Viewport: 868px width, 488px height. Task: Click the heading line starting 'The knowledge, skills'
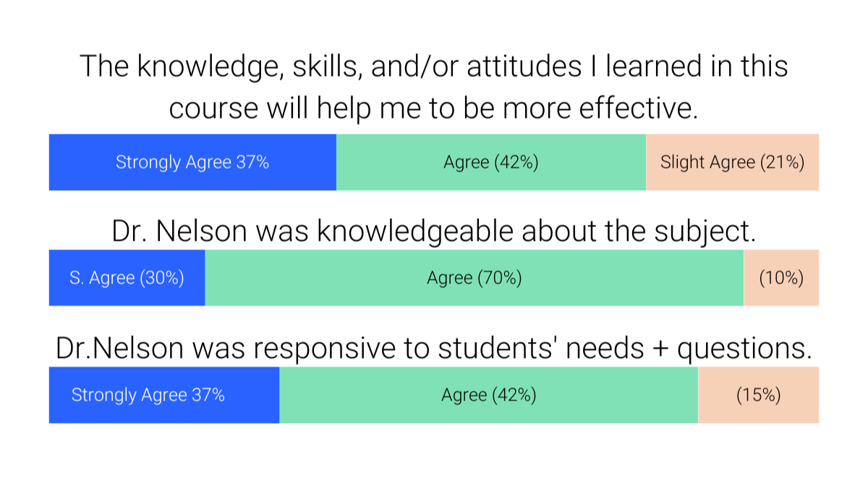(x=433, y=67)
